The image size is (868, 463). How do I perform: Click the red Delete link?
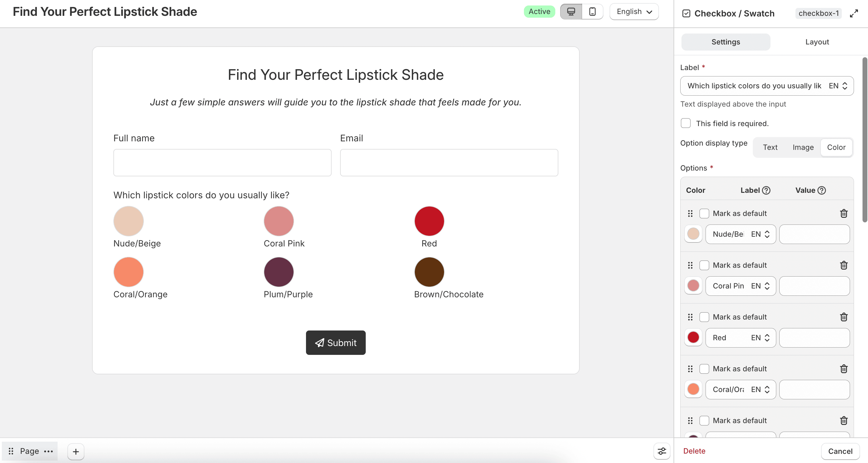[x=694, y=451]
